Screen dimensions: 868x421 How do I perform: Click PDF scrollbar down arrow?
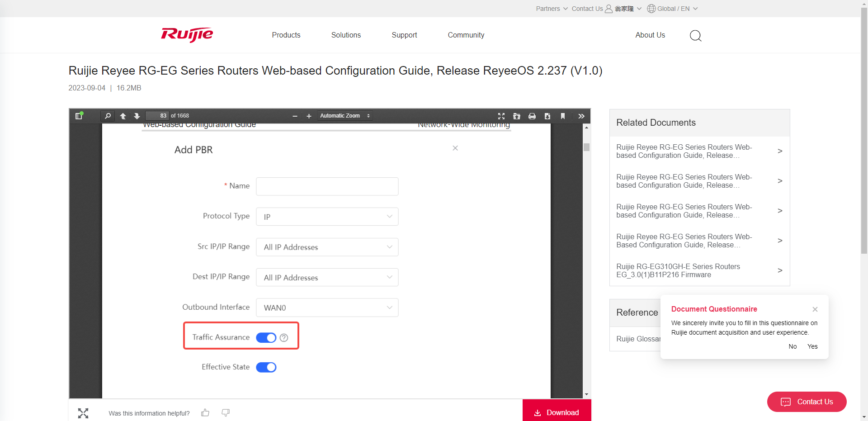(586, 394)
